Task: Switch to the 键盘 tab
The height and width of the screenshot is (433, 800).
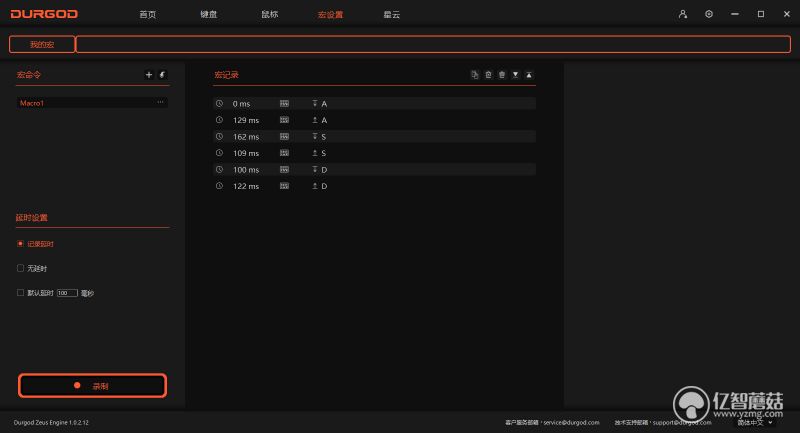Action: pyautogui.click(x=209, y=14)
